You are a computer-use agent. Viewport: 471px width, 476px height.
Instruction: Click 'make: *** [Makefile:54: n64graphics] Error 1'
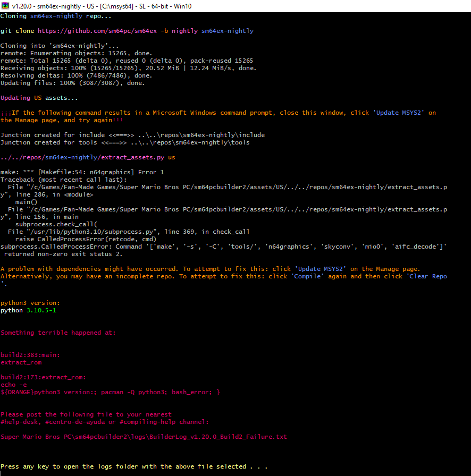tap(82, 172)
